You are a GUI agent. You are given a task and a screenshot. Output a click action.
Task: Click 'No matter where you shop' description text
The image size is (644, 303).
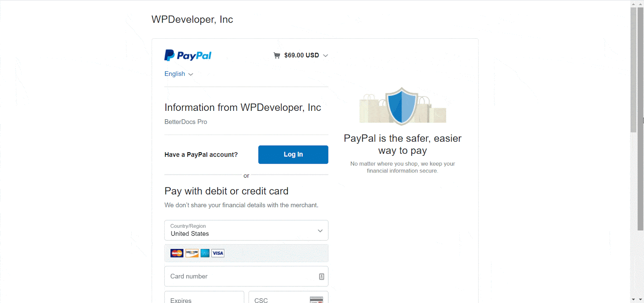402,167
